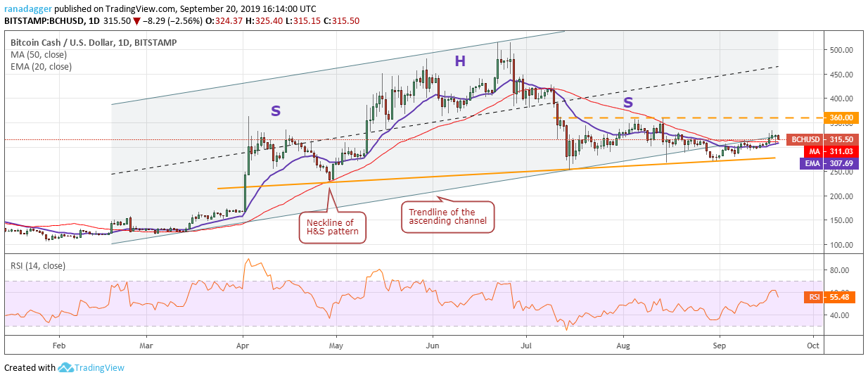Click the 100.00 price axis label

pos(841,245)
